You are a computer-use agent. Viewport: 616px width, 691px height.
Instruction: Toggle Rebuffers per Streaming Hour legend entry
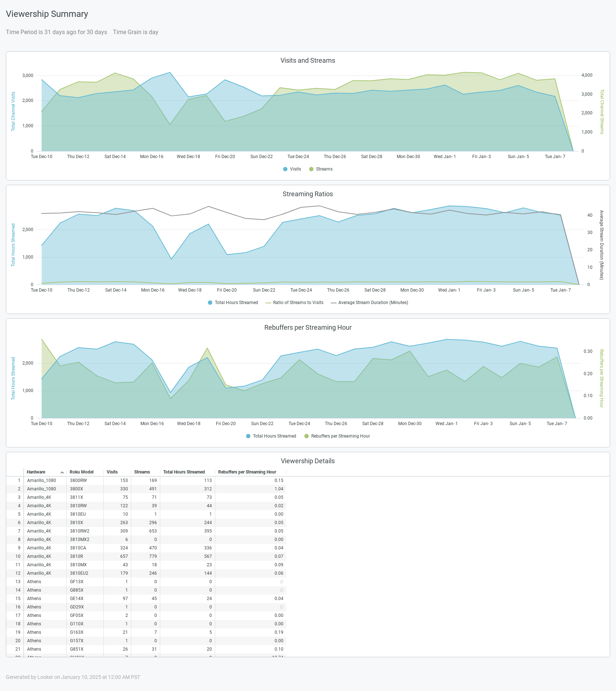coord(337,436)
